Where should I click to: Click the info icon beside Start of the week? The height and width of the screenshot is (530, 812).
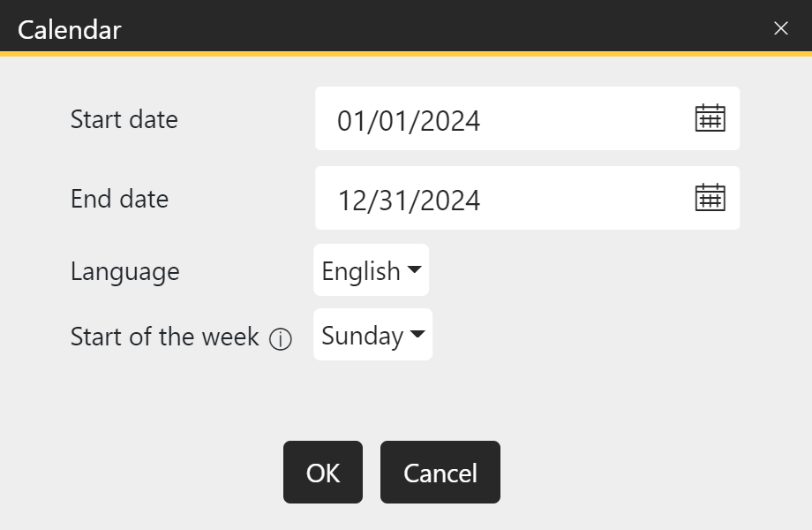[280, 338]
